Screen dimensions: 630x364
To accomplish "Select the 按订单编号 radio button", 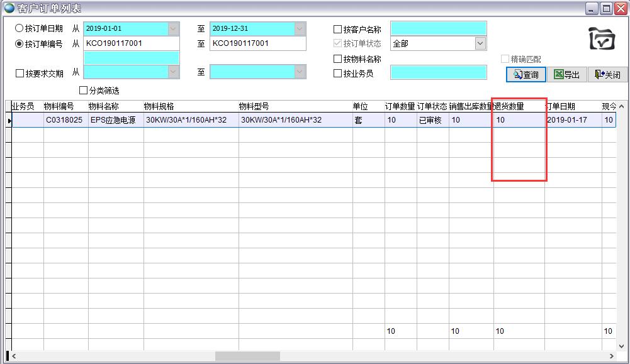I will [x=20, y=44].
